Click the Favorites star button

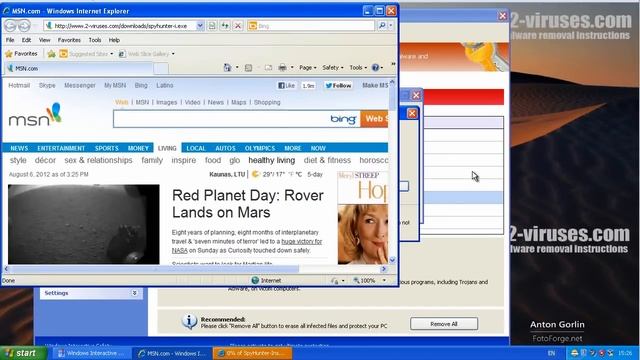click(21, 53)
